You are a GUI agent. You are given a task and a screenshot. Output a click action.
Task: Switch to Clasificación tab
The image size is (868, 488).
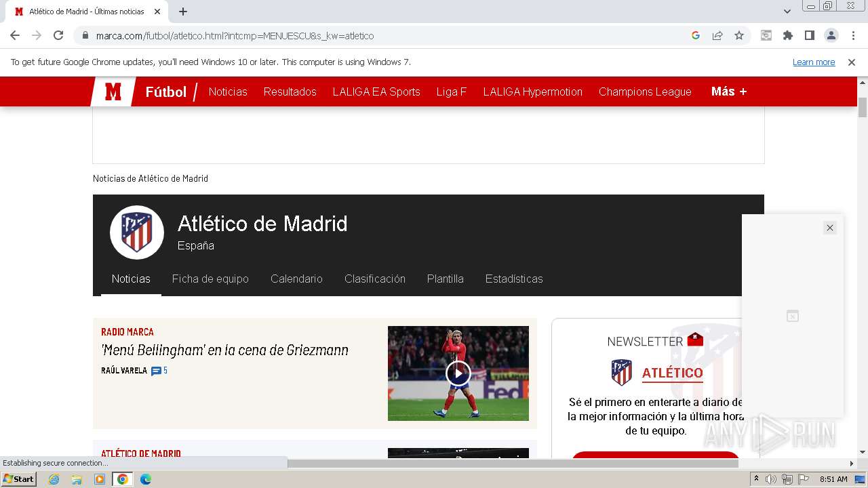pos(374,279)
